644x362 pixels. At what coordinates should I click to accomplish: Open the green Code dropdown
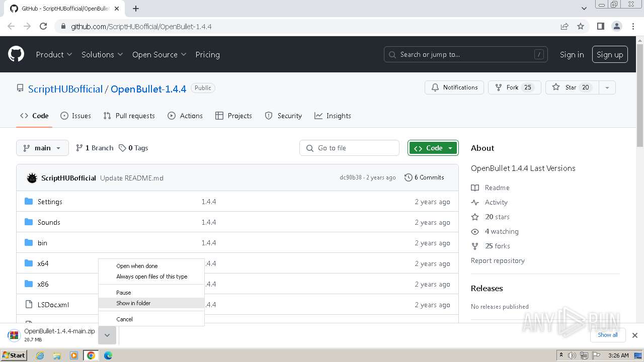point(433,148)
